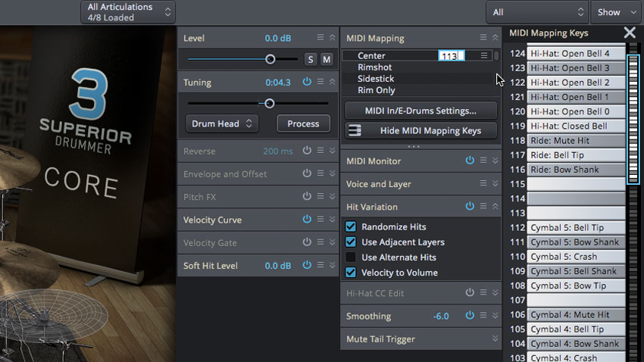
Task: Collapse the Level section
Action: [333, 38]
